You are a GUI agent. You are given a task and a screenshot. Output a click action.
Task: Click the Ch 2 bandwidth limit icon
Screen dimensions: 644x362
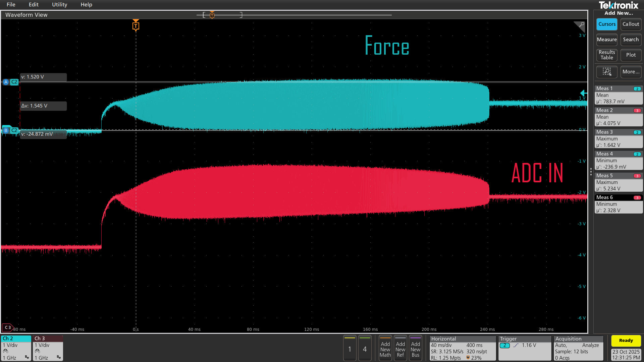(x=27, y=357)
